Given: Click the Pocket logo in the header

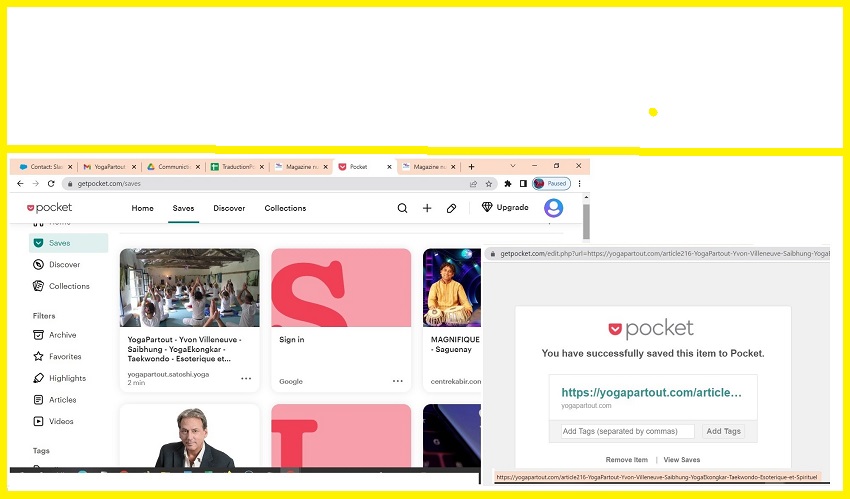Looking at the screenshot, I should 49,208.
